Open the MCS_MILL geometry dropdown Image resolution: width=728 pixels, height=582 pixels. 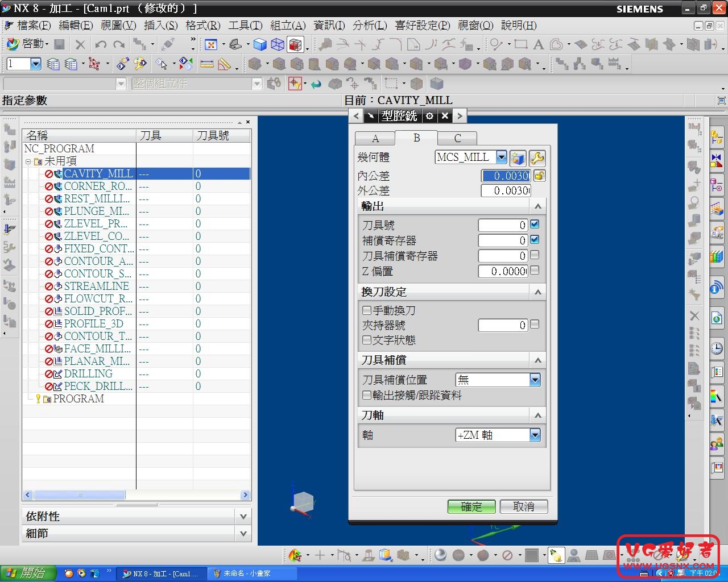[x=501, y=157]
